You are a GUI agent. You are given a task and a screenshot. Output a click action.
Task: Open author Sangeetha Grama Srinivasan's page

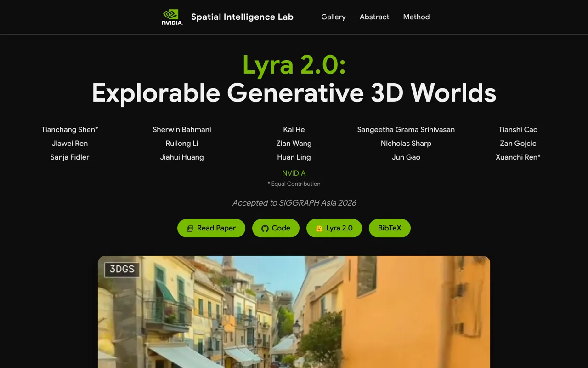pyautogui.click(x=406, y=130)
